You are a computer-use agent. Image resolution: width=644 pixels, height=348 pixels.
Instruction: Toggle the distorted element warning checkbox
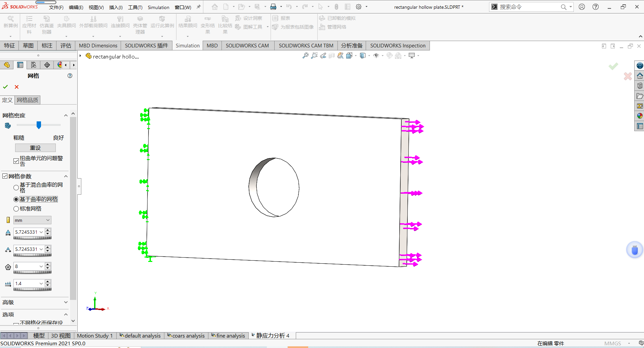coord(16,161)
